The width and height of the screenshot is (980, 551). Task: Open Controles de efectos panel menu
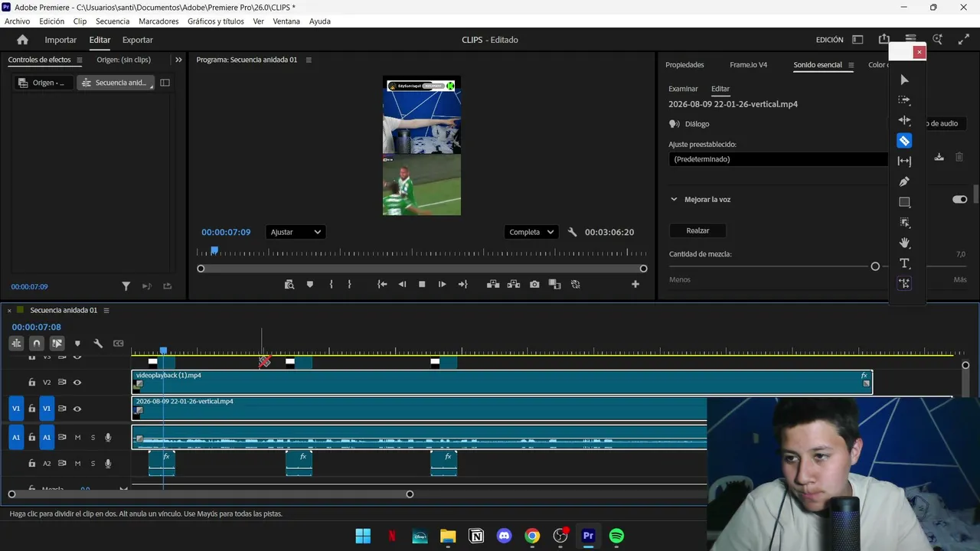(x=79, y=60)
